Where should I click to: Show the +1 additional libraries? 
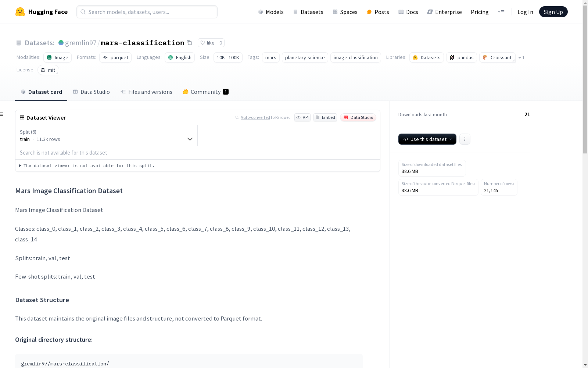[x=521, y=57]
